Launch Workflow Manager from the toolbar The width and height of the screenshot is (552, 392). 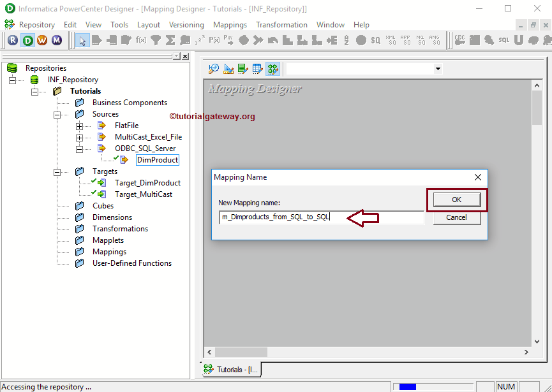tap(43, 40)
